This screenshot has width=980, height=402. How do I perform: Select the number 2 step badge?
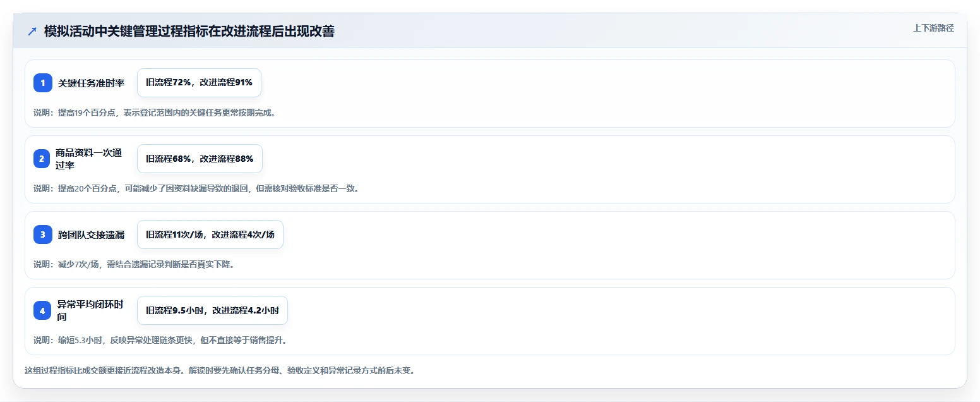[x=43, y=159]
